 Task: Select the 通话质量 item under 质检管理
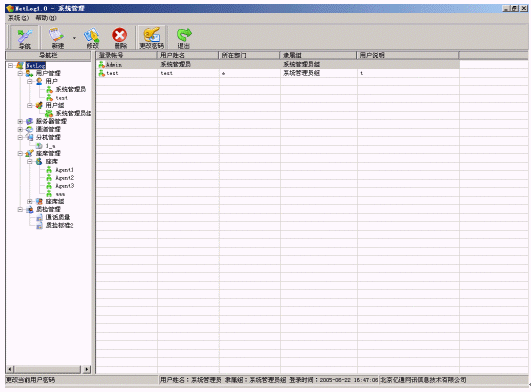(58, 217)
